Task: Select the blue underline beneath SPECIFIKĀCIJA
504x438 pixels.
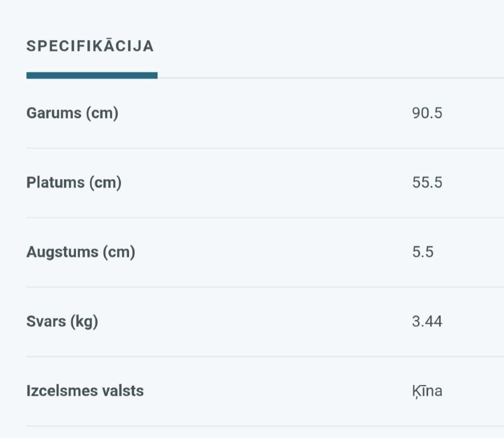Action: pyautogui.click(x=92, y=75)
